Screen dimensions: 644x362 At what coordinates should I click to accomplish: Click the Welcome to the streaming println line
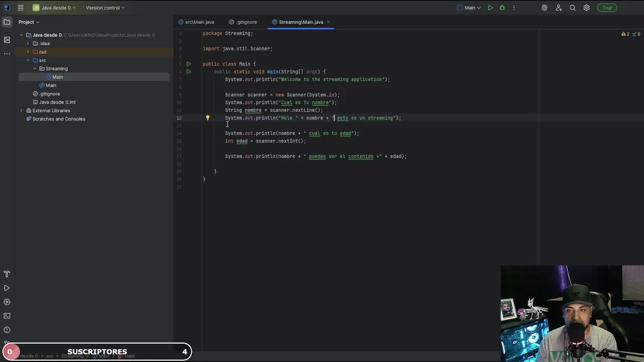tap(307, 79)
